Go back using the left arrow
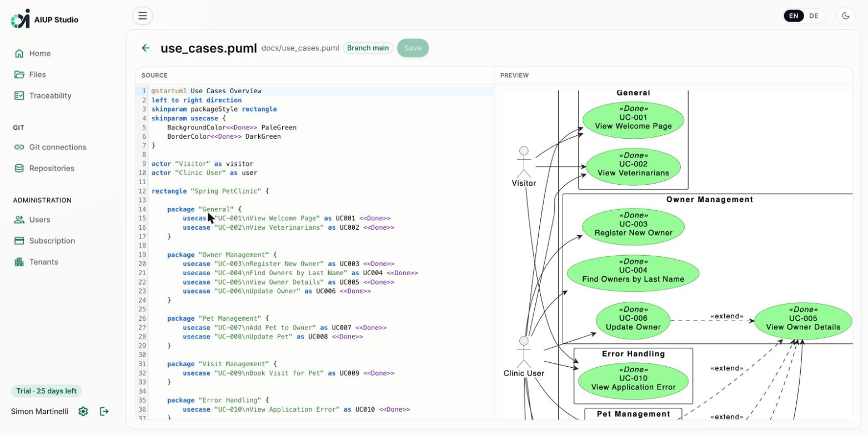 tap(145, 48)
